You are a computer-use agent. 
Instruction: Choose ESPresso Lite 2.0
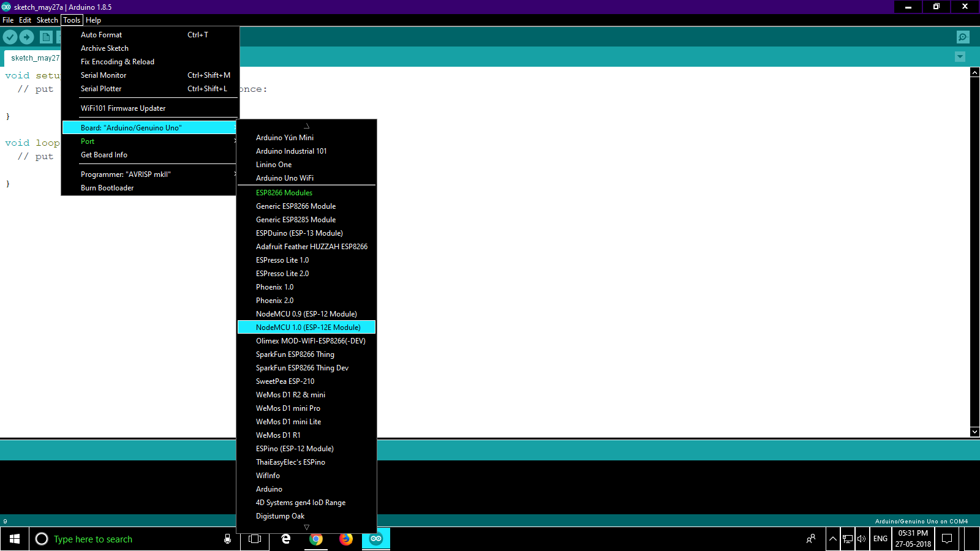306,274
